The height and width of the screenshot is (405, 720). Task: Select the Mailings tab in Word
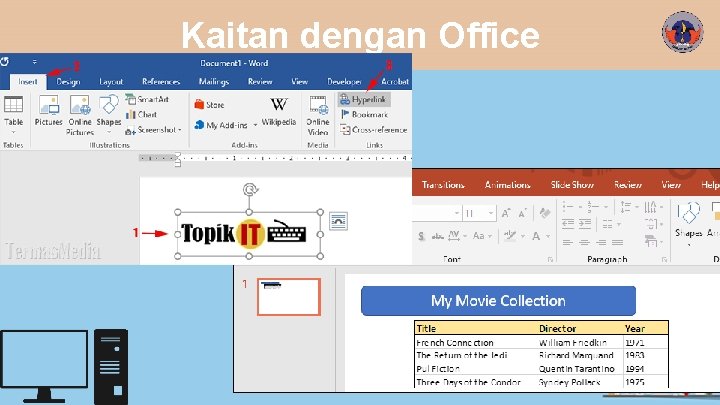point(214,82)
